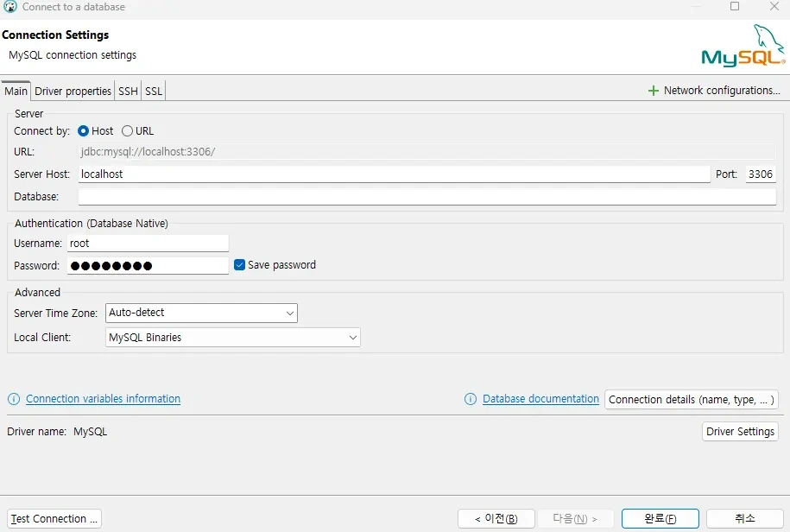Click the empty Database input field
This screenshot has height=532, width=790.
[427, 197]
